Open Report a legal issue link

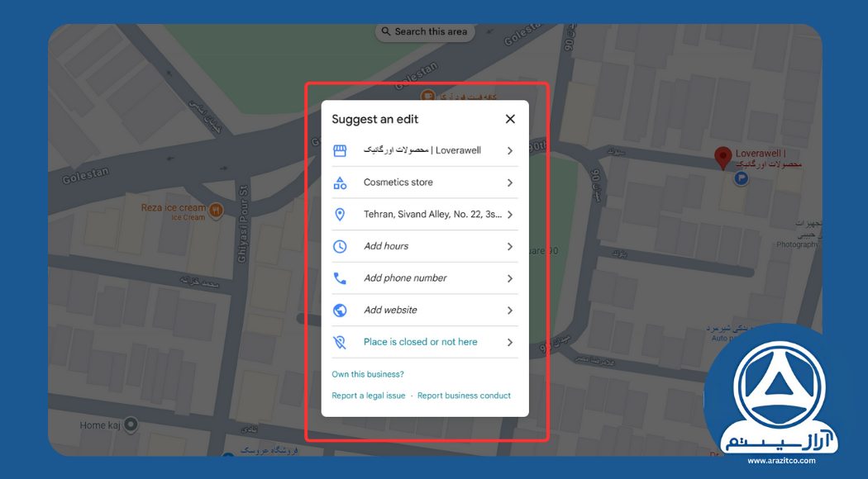368,396
